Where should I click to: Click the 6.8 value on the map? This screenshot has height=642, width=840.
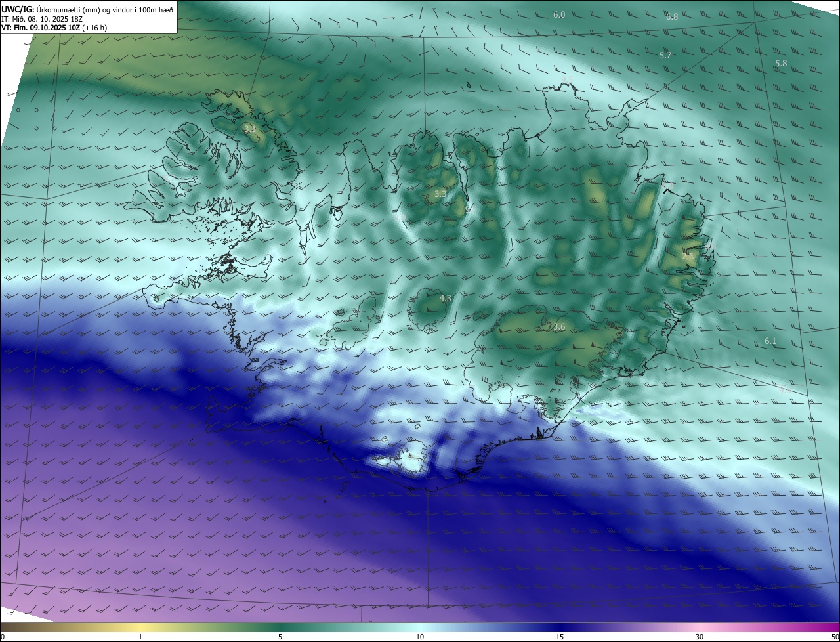tap(672, 17)
